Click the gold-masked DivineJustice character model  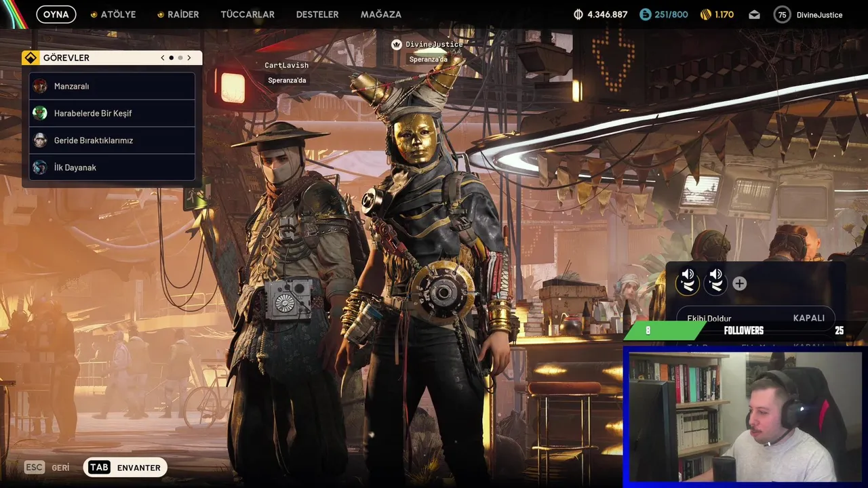tap(434, 271)
